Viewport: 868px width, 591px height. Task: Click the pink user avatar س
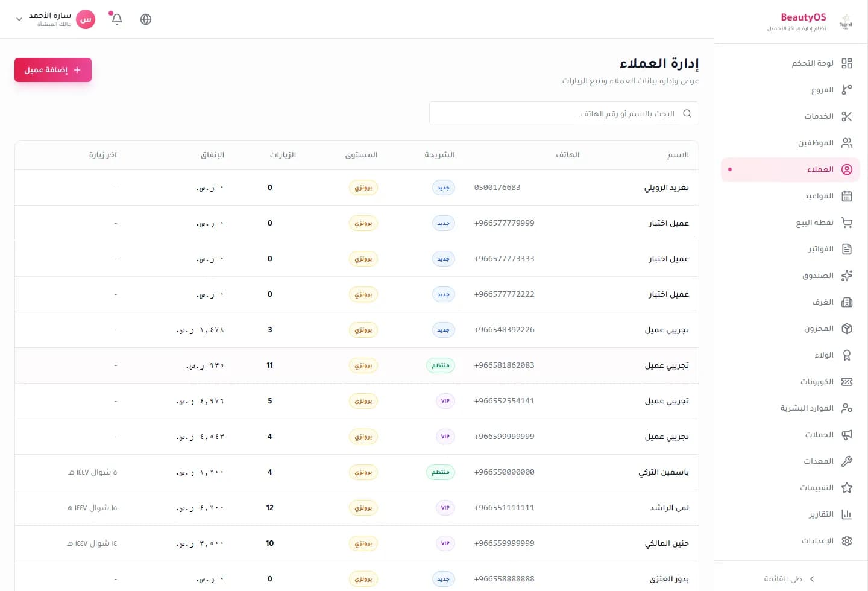86,19
